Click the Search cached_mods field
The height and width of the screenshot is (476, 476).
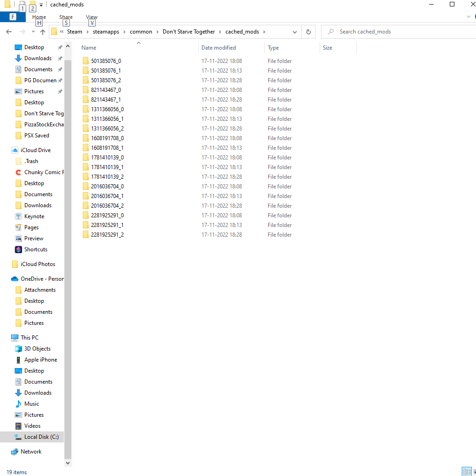pyautogui.click(x=396, y=32)
